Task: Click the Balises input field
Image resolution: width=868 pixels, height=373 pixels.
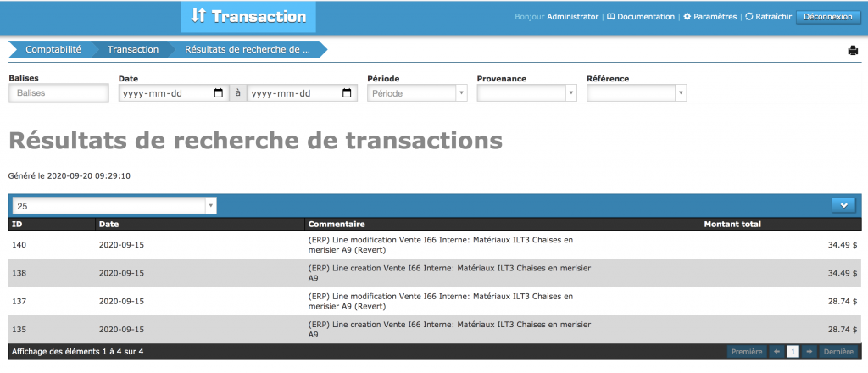Action: coord(58,93)
